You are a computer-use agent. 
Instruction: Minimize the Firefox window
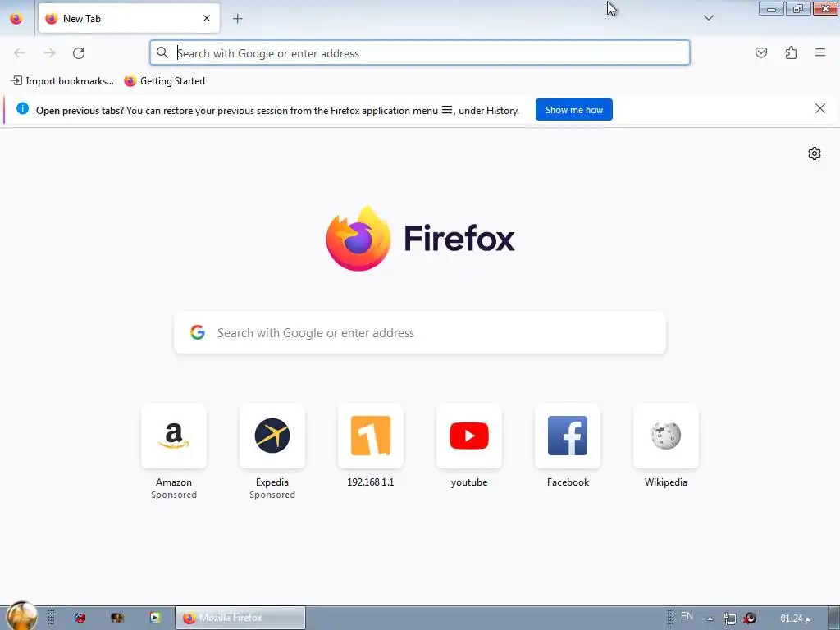(x=771, y=8)
